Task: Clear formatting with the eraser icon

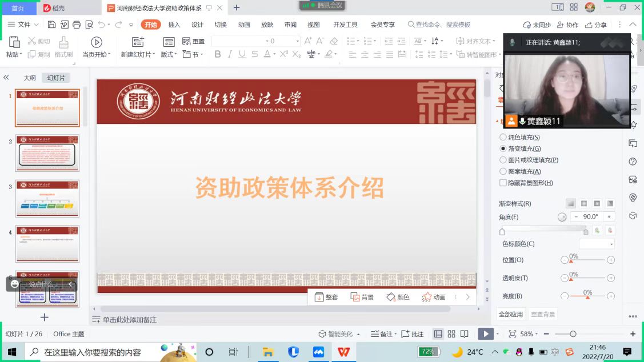Action: click(x=334, y=41)
